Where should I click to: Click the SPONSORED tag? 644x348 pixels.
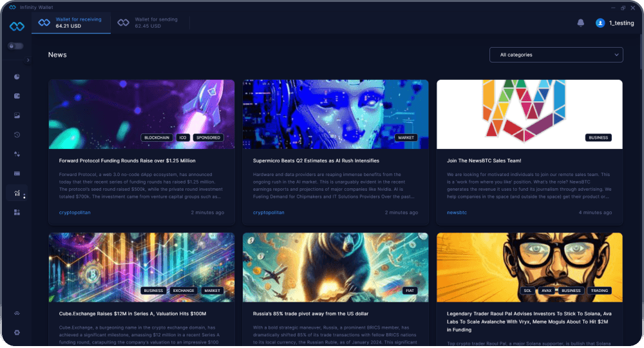[x=208, y=138]
